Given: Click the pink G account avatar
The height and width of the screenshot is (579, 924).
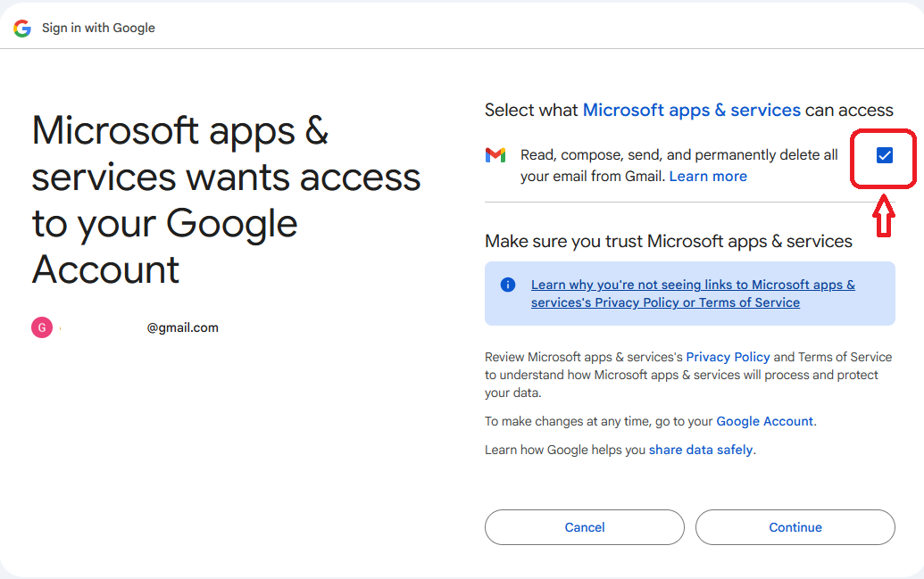Looking at the screenshot, I should pos(42,327).
